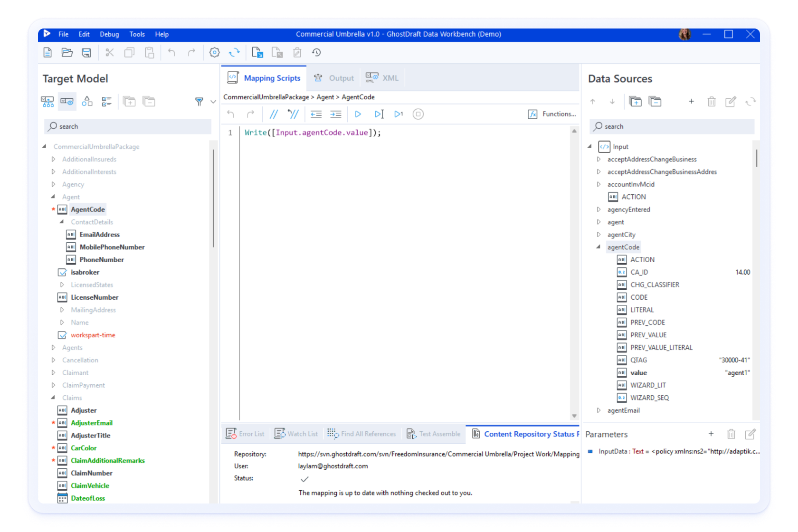Move data source up arrow
This screenshot has width=798, height=532.
593,102
